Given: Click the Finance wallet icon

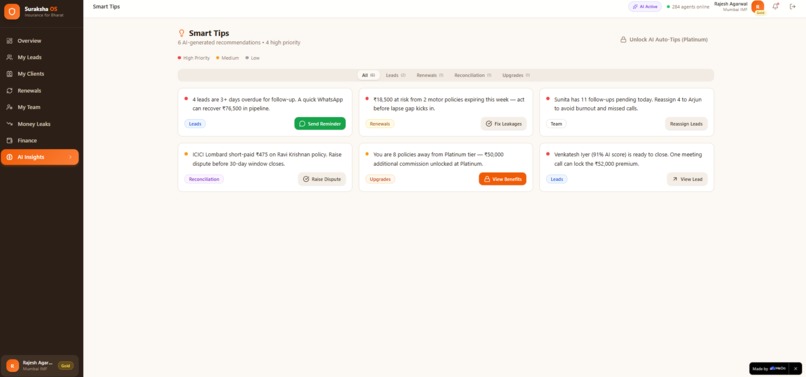Looking at the screenshot, I should 9,140.
